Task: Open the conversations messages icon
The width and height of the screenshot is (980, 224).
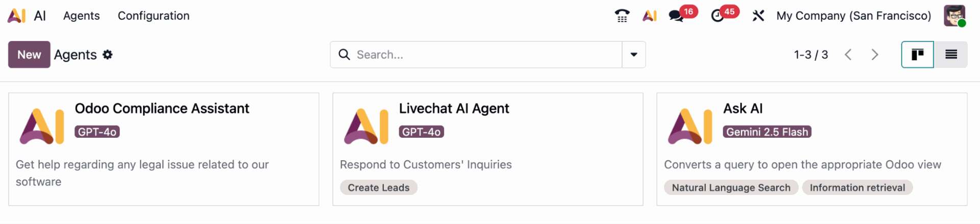Action: [x=677, y=16]
